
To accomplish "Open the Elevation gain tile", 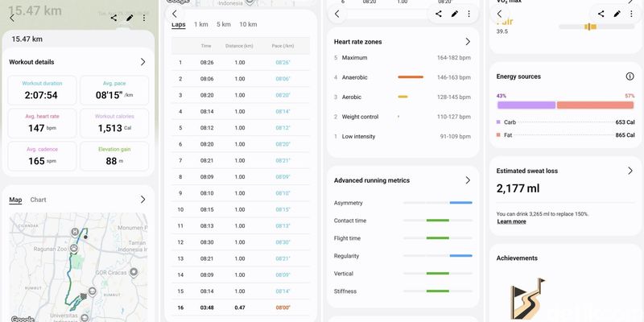I will [x=114, y=156].
